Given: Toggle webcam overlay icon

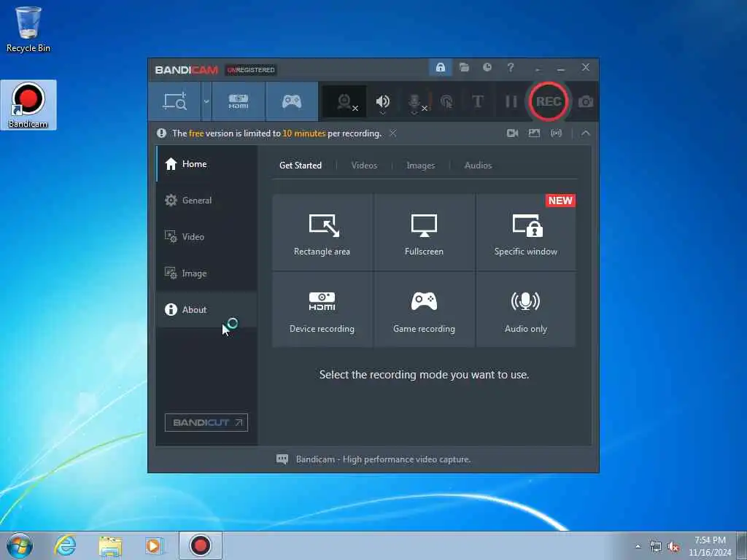Looking at the screenshot, I should pyautogui.click(x=345, y=101).
